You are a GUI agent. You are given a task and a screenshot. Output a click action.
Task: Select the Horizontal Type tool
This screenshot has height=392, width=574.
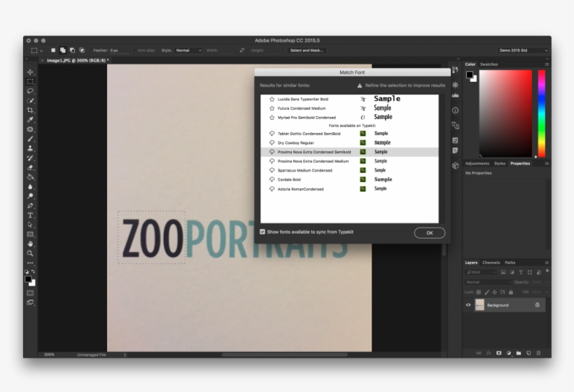(x=30, y=215)
